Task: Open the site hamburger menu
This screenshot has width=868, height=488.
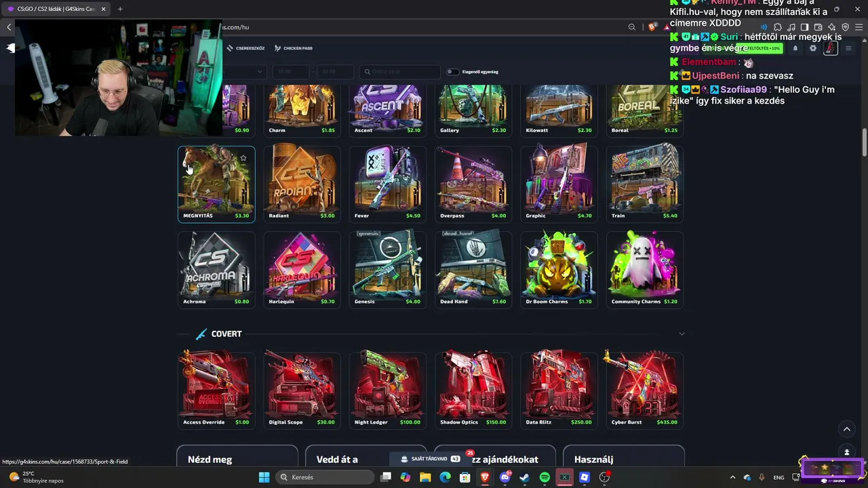Action: pos(848,48)
